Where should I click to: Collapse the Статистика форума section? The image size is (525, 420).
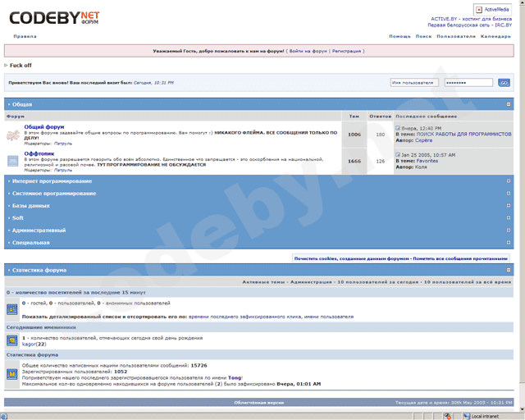509,270
